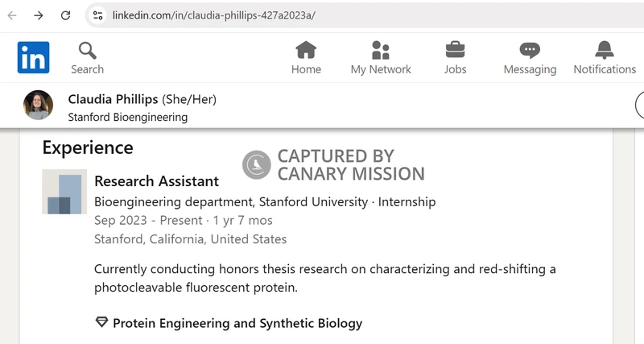644x344 pixels.
Task: Go to Home via house icon
Action: click(306, 50)
